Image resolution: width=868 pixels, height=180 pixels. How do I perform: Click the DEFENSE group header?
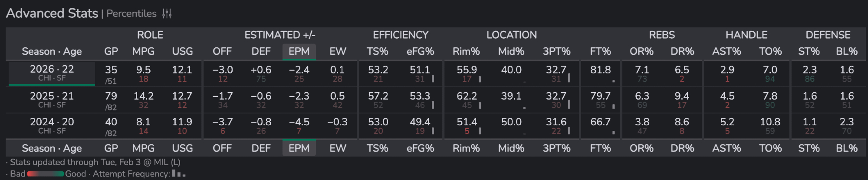(828, 35)
